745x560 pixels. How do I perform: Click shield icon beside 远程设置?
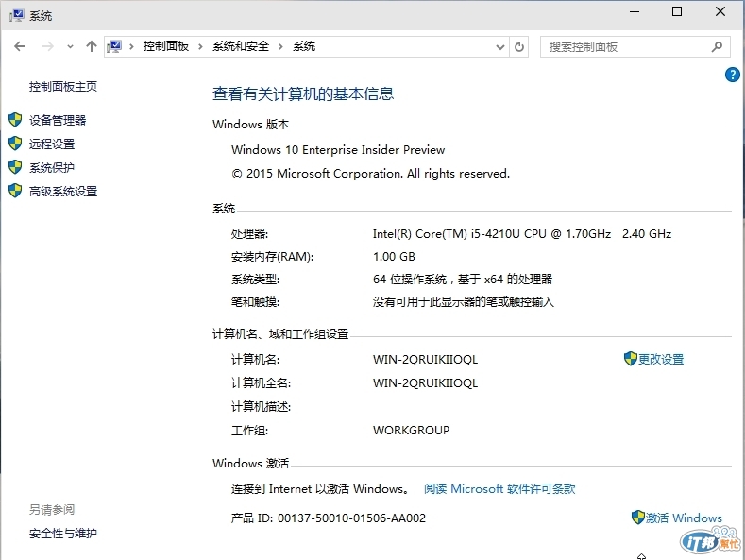[15, 144]
